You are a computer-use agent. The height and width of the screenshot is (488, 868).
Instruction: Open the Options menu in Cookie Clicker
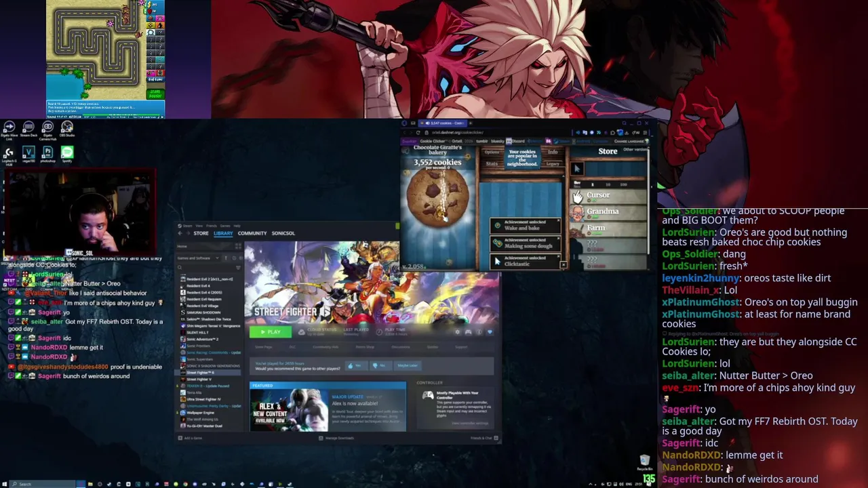point(492,152)
